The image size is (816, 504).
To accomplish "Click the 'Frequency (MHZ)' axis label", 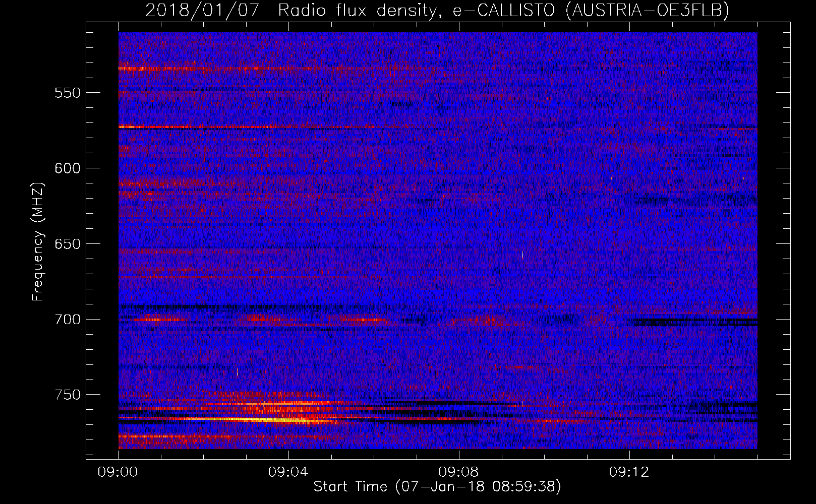I will pyautogui.click(x=38, y=242).
